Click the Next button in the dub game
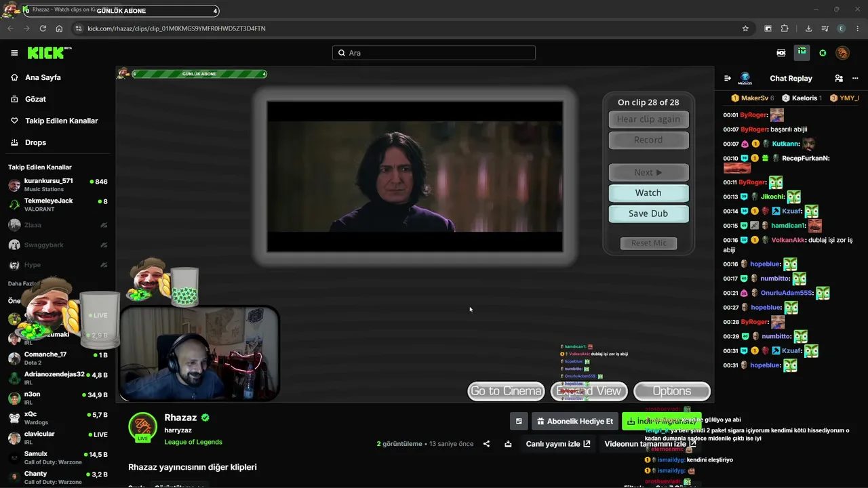This screenshot has height=488, width=868. click(648, 172)
